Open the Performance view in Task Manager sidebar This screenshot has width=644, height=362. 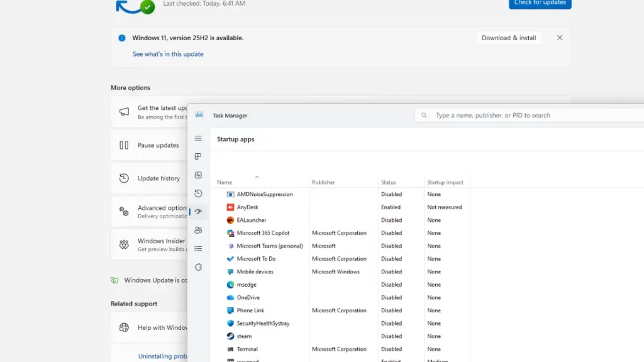pyautogui.click(x=198, y=175)
